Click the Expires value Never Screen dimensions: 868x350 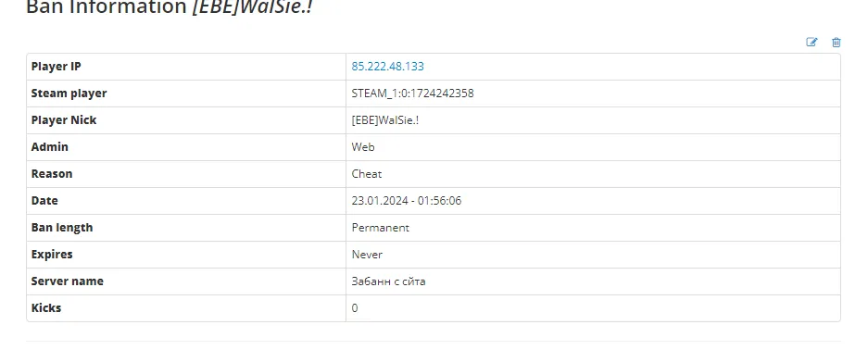367,255
